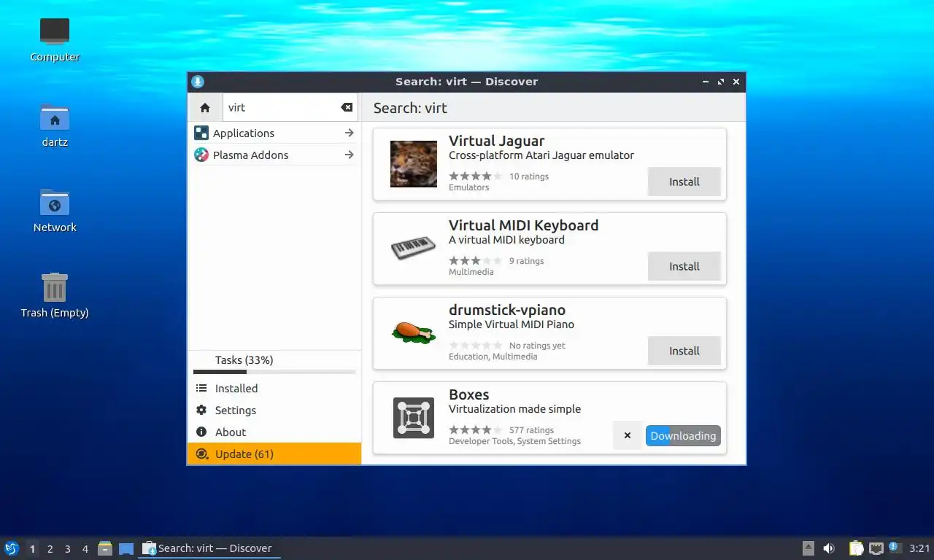Click the Virtual MIDI Keyboard icon
Screen dimensions: 934x560
click(x=414, y=249)
